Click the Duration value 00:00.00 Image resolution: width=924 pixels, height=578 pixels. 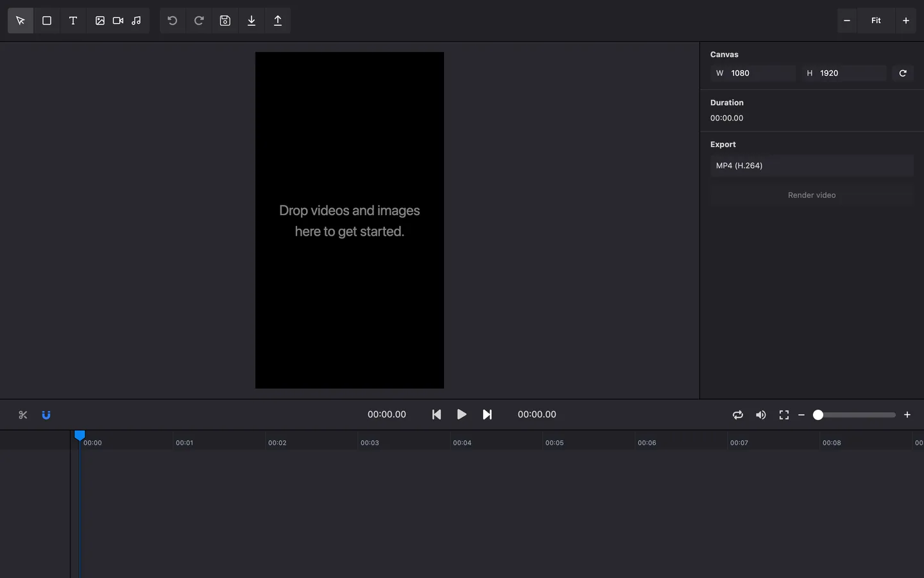(x=727, y=118)
